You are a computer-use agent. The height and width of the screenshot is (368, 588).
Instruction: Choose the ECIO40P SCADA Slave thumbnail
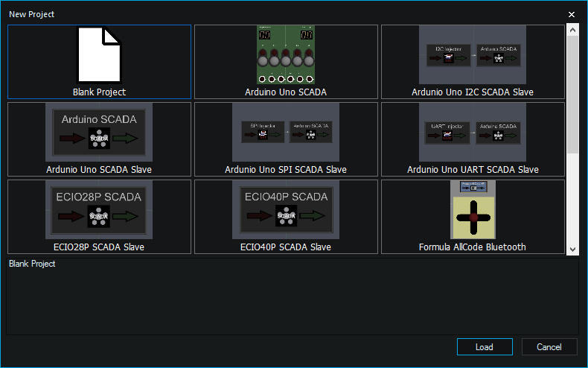point(286,209)
